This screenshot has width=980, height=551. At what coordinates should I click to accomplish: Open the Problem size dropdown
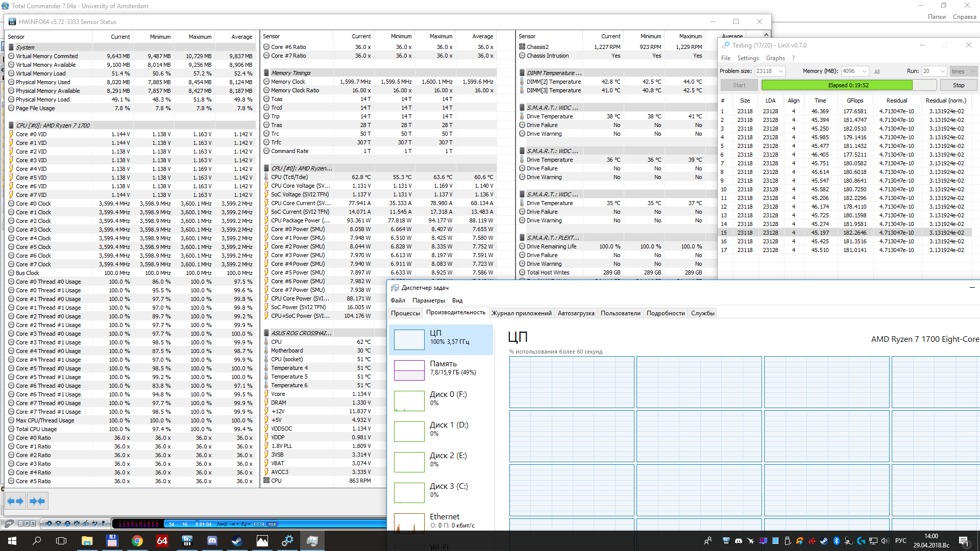[781, 71]
